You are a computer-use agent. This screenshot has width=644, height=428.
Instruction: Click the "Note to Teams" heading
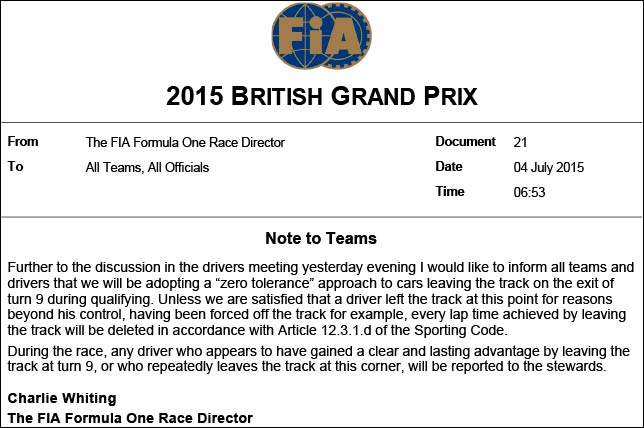pyautogui.click(x=321, y=238)
